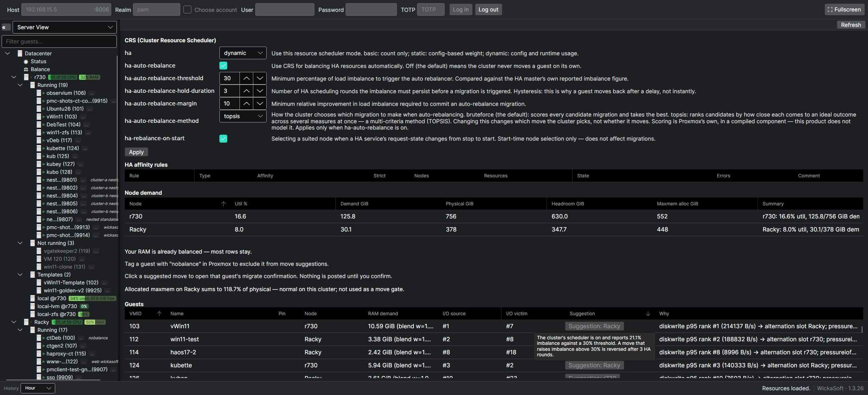This screenshot has height=395, width=868.
Task: Open the History Hour dropdown
Action: [x=38, y=388]
